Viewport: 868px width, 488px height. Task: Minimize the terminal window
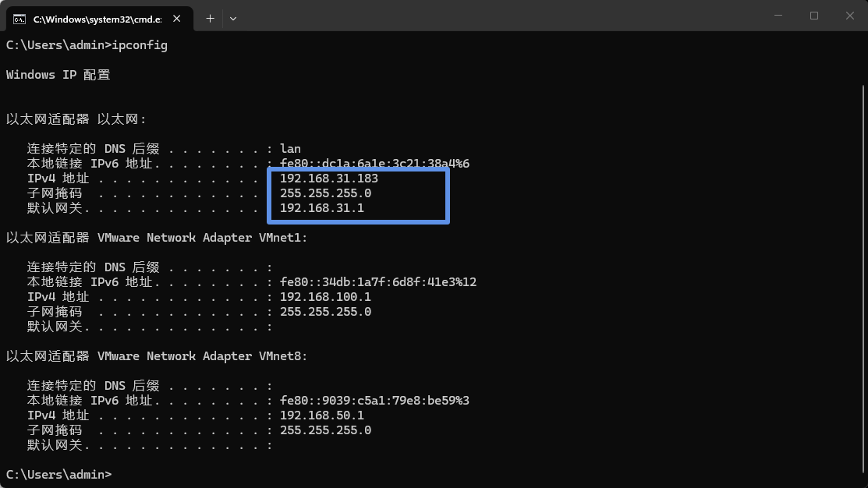click(x=778, y=16)
